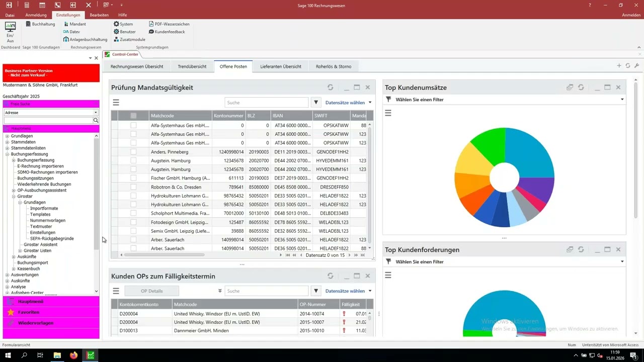Image resolution: width=644 pixels, height=362 pixels.
Task: Click the phone icon in the title bar
Action: [58, 5]
